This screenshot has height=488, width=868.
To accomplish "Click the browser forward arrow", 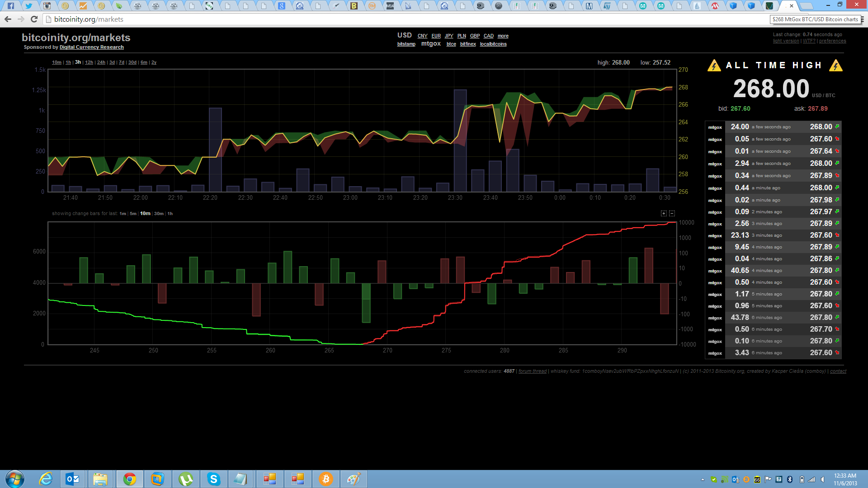I will tap(21, 19).
